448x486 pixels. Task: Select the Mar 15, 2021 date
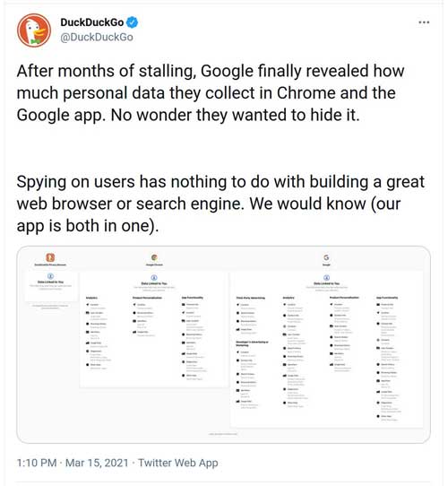pos(97,463)
